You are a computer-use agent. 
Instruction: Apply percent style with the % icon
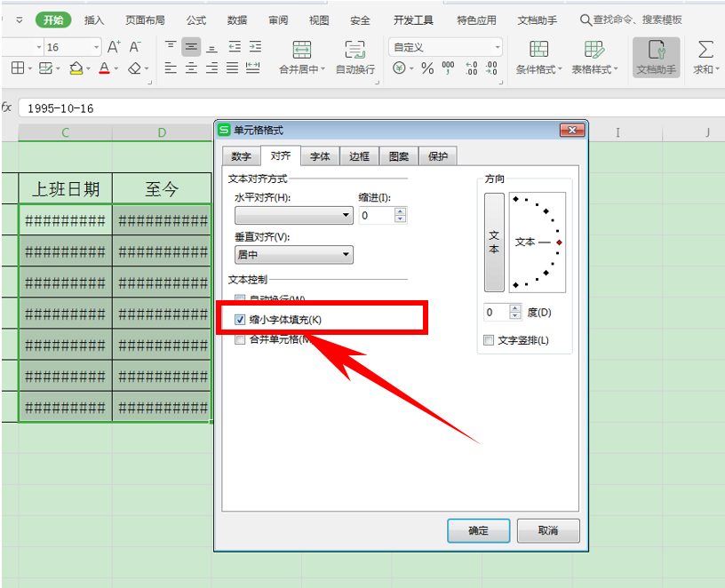[x=426, y=66]
